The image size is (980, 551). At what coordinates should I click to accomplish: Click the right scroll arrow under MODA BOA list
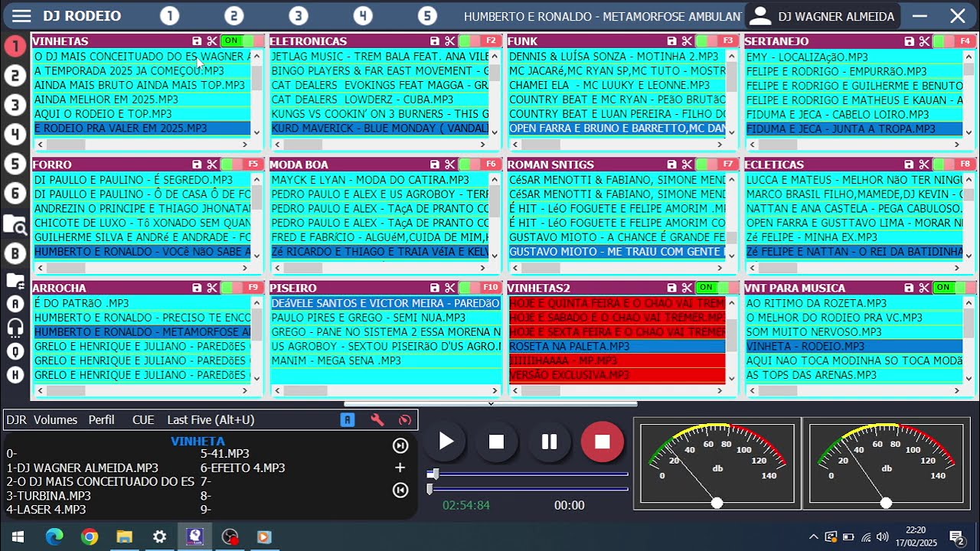tap(482, 268)
